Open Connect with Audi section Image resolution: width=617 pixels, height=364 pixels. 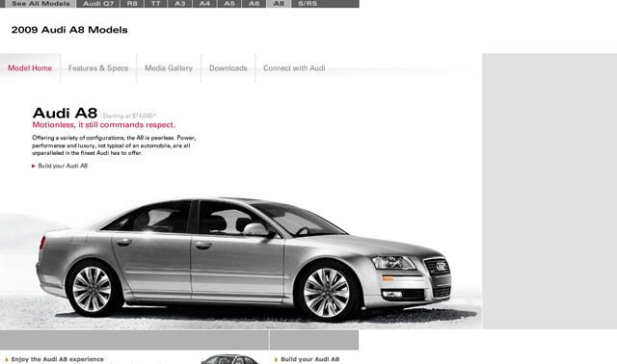pyautogui.click(x=294, y=68)
